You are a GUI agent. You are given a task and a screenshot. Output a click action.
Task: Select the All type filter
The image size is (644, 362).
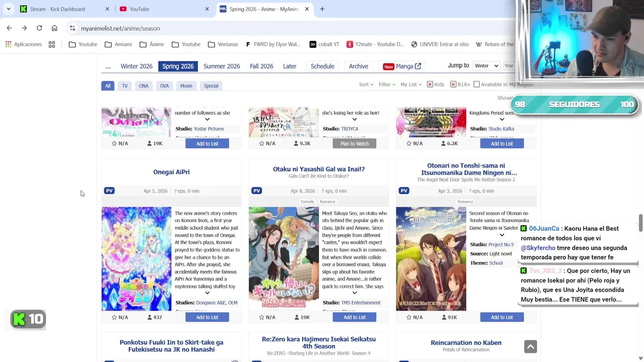[x=108, y=86]
